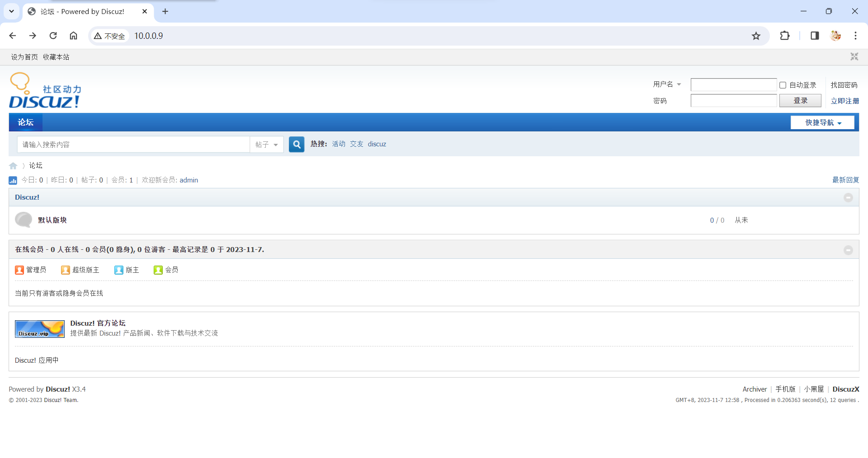Open the tab search dropdown arrow
Screen dimensions: 868x458
click(11, 11)
